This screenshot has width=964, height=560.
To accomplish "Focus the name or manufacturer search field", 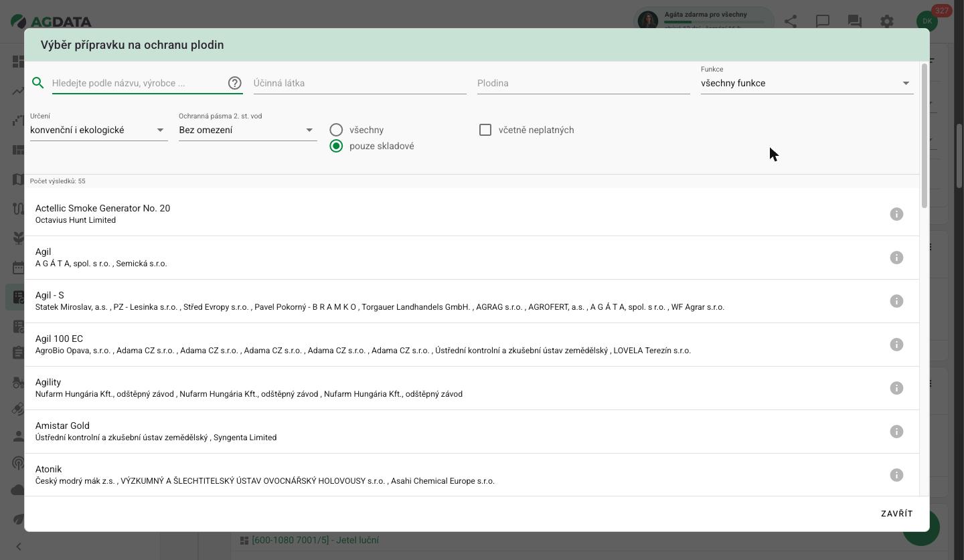I will [138, 83].
